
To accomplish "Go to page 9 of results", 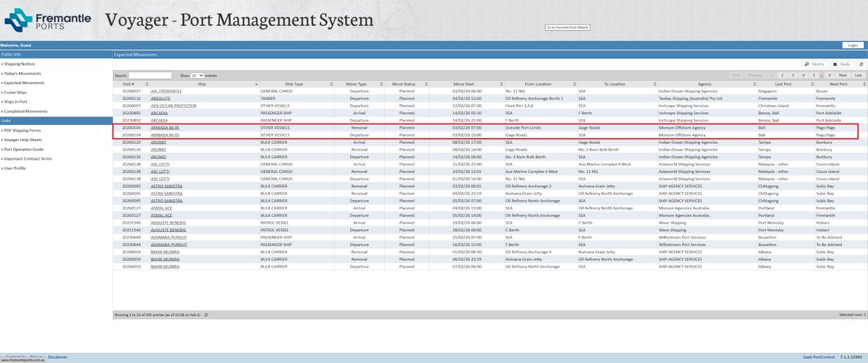I will tap(830, 75).
